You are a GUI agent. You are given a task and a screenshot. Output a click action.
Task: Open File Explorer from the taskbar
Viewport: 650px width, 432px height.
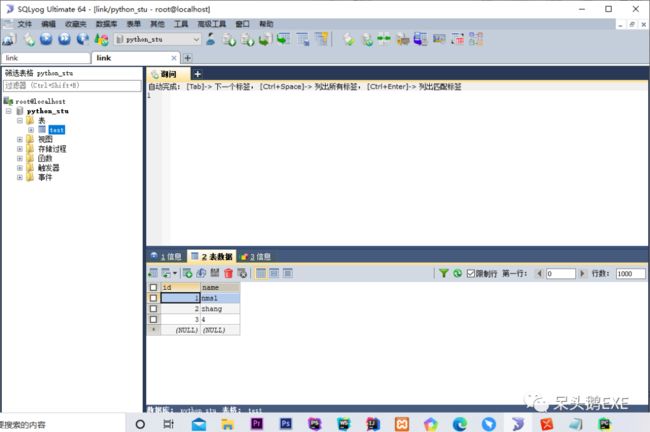click(228, 424)
